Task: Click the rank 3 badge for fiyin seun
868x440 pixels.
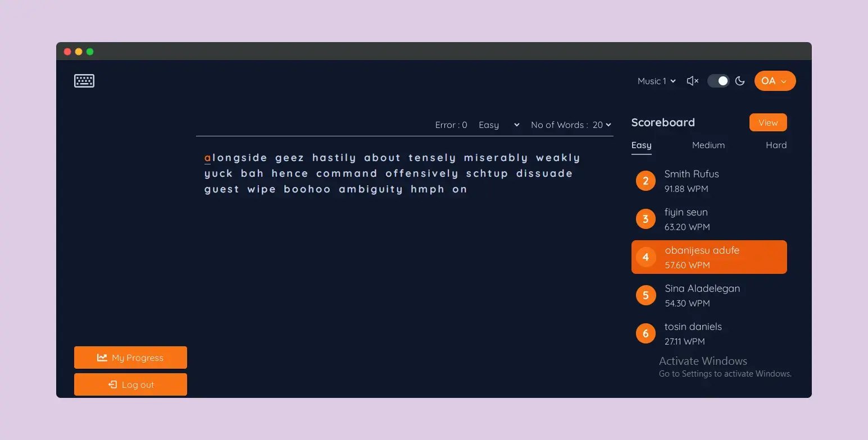Action: click(x=646, y=219)
